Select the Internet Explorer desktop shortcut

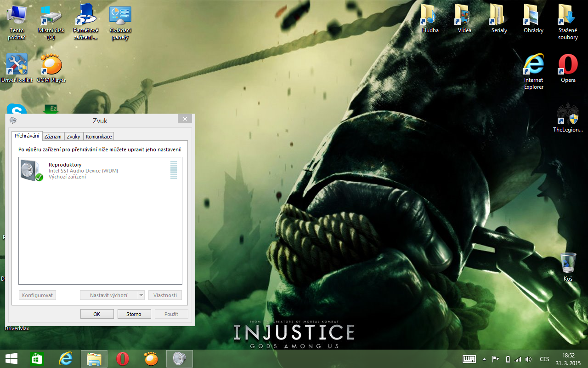click(533, 72)
